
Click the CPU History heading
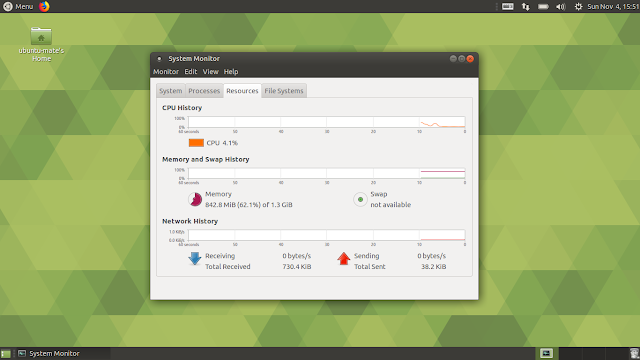(x=182, y=108)
